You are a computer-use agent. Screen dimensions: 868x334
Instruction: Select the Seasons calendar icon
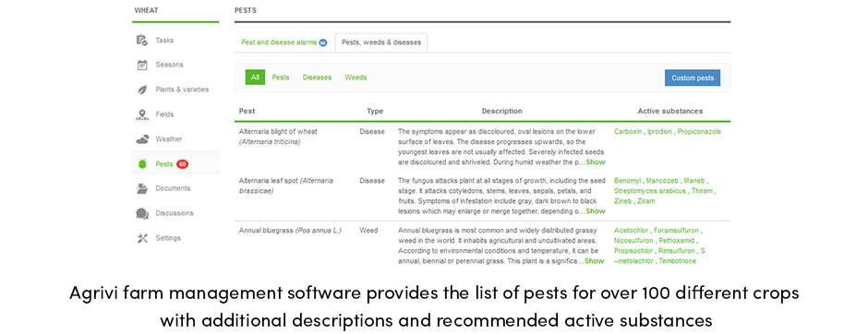coord(142,65)
